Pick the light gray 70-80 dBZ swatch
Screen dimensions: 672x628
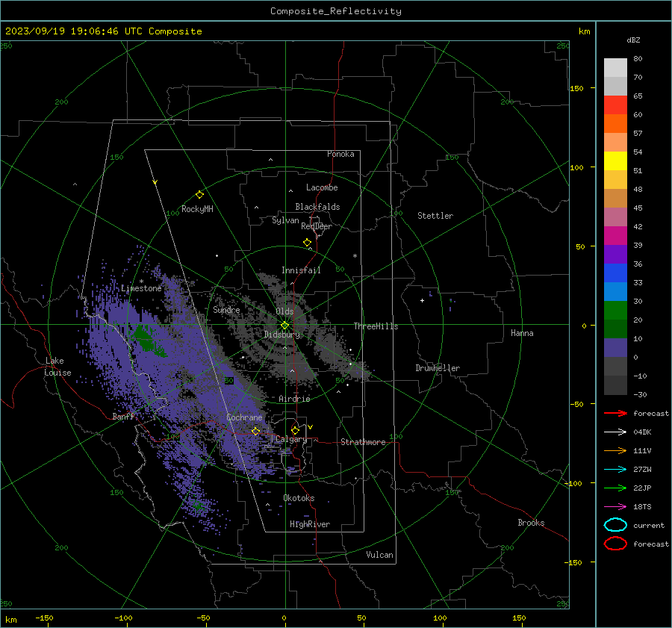pos(615,68)
